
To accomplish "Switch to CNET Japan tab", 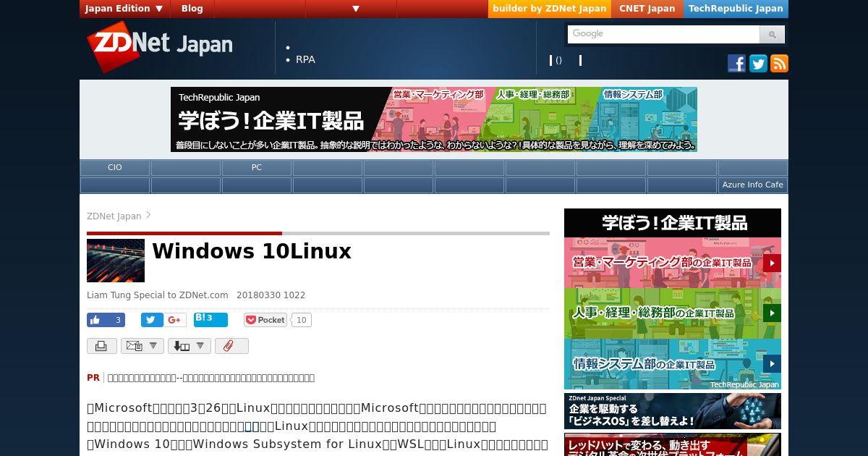I will [x=647, y=9].
